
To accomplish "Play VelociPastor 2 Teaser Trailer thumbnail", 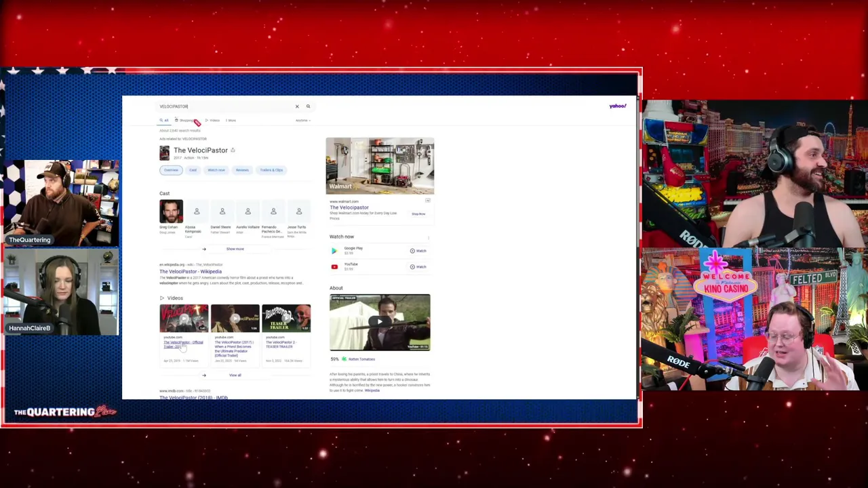I will pyautogui.click(x=286, y=319).
